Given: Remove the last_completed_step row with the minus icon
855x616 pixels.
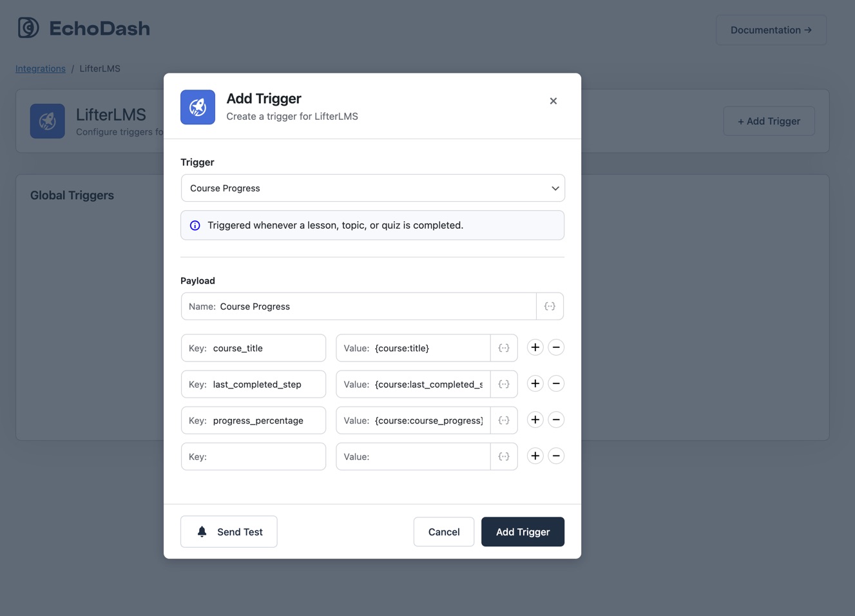Looking at the screenshot, I should tap(556, 383).
